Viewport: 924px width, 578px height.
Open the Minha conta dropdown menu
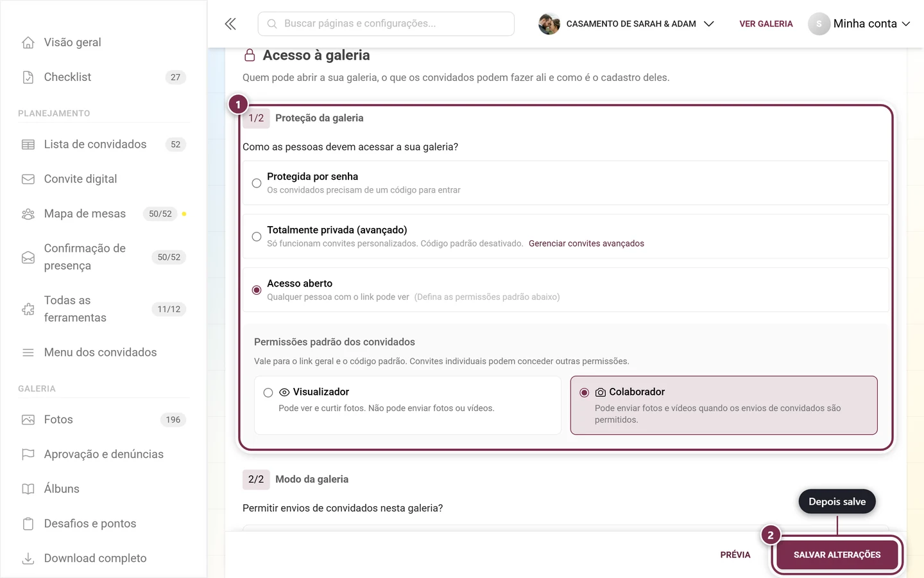point(860,24)
